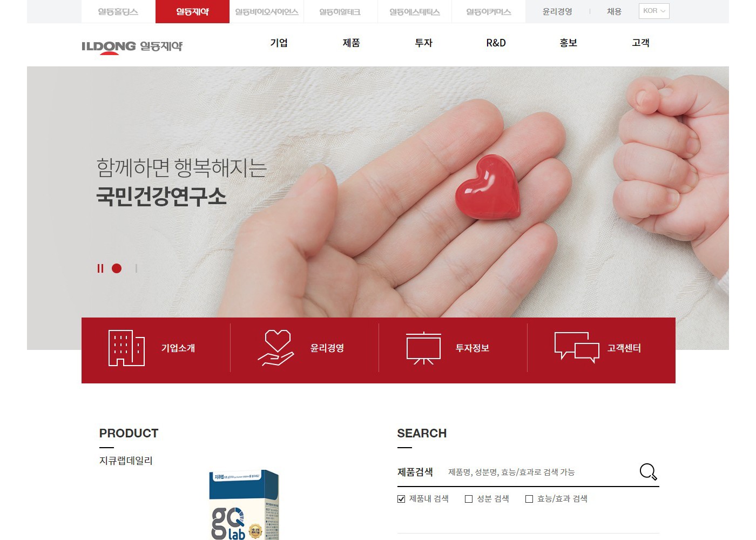
Task: Open the top 윤리경영 link
Action: tap(557, 11)
